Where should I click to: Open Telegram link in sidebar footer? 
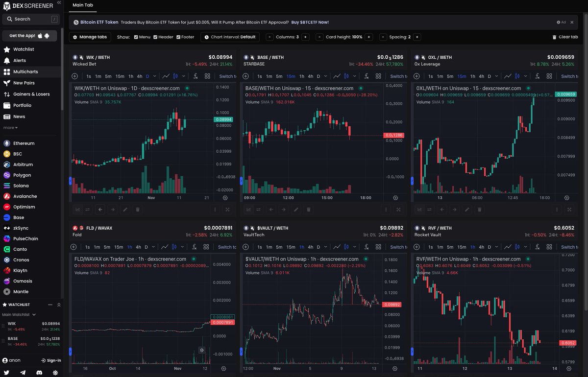pyautogui.click(x=23, y=373)
